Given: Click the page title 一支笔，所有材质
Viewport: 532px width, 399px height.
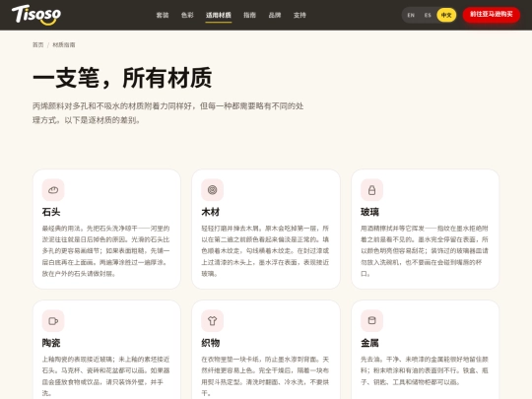Looking at the screenshot, I should click(x=122, y=78).
